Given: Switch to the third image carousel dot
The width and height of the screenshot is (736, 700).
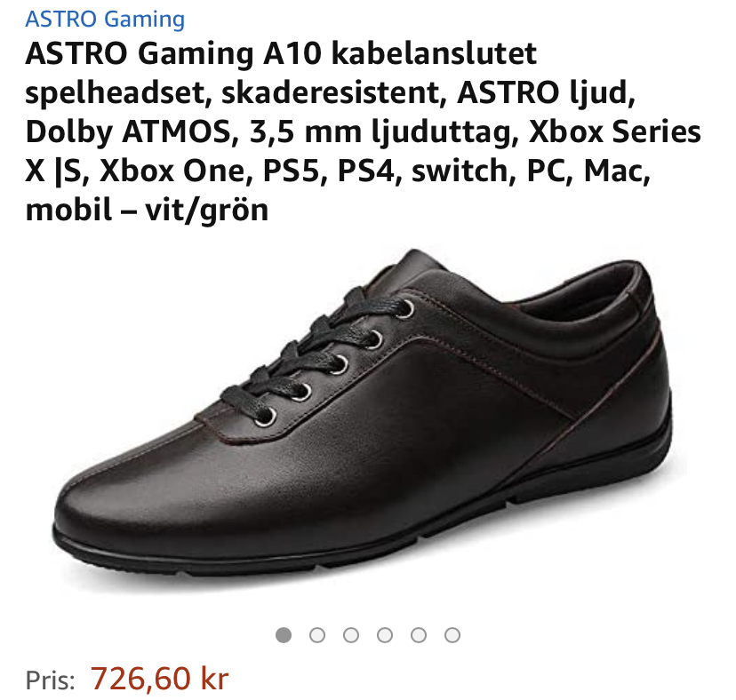Looking at the screenshot, I should click(x=351, y=635).
